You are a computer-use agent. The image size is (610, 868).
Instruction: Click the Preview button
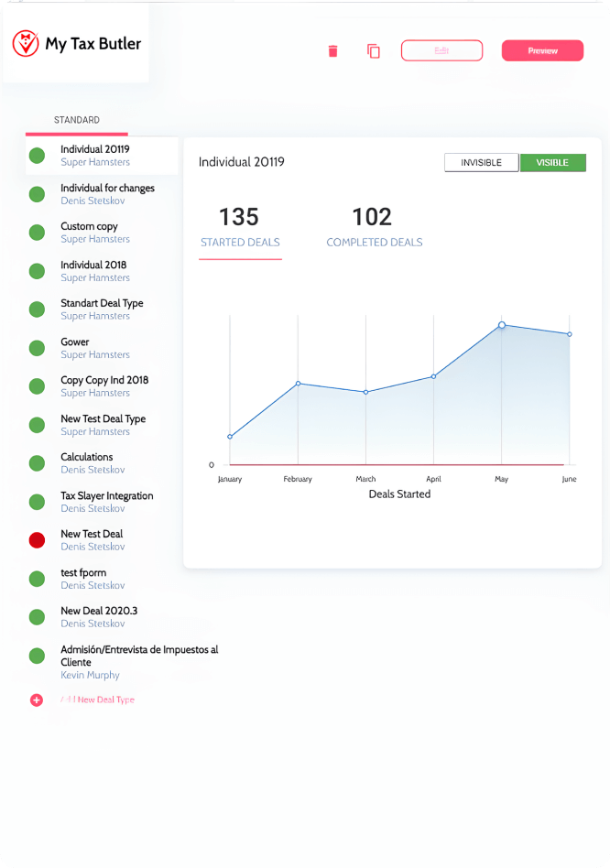(x=542, y=50)
